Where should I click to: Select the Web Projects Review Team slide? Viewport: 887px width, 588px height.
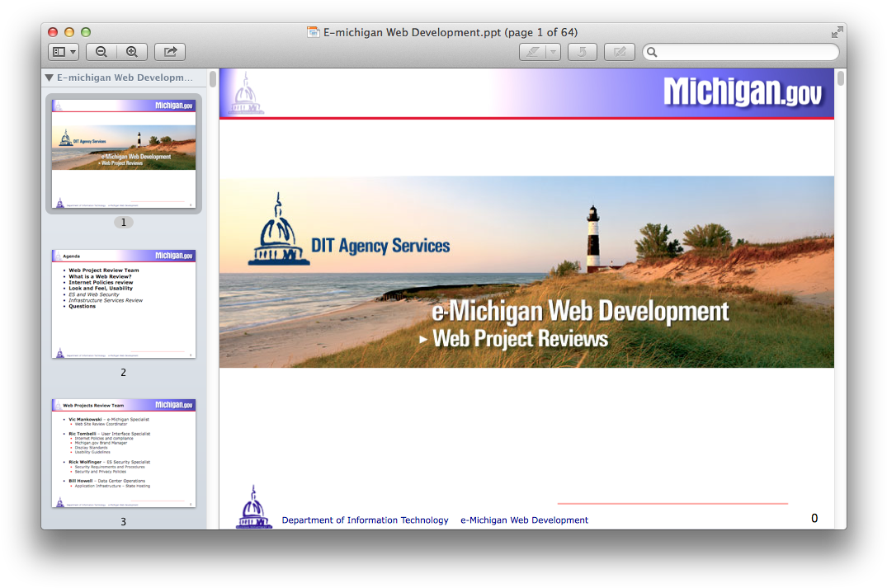coord(123,454)
